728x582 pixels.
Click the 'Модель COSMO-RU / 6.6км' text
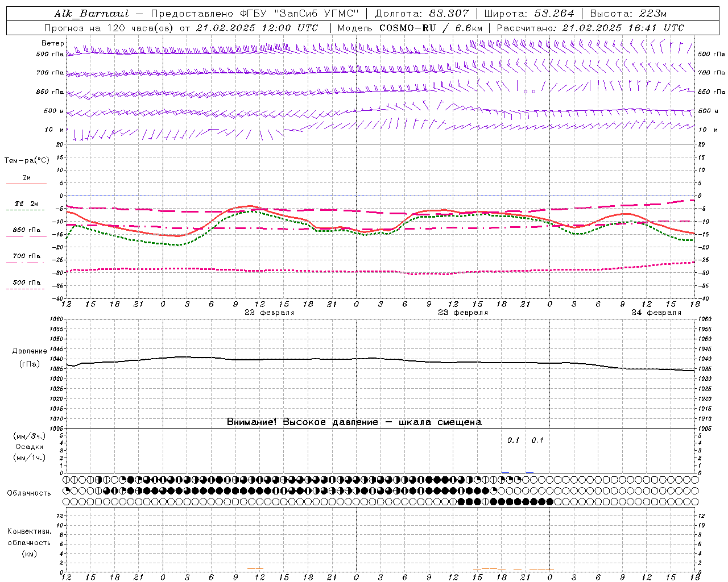(x=410, y=28)
